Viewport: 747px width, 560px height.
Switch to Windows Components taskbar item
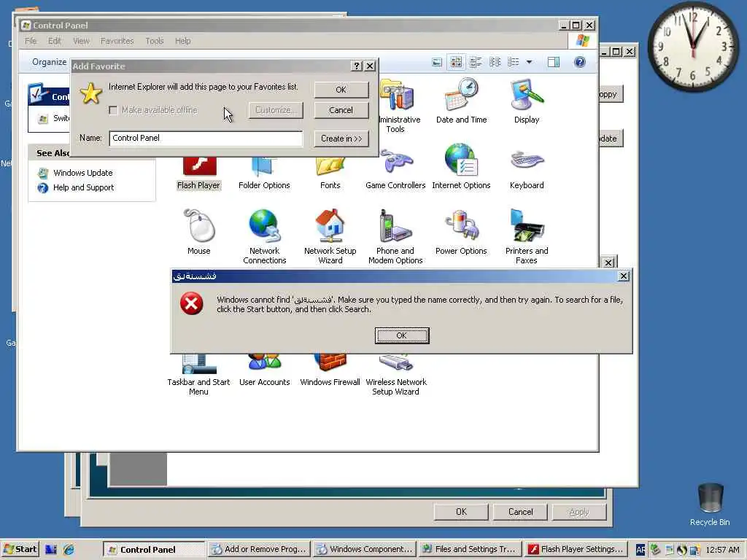(x=365, y=550)
